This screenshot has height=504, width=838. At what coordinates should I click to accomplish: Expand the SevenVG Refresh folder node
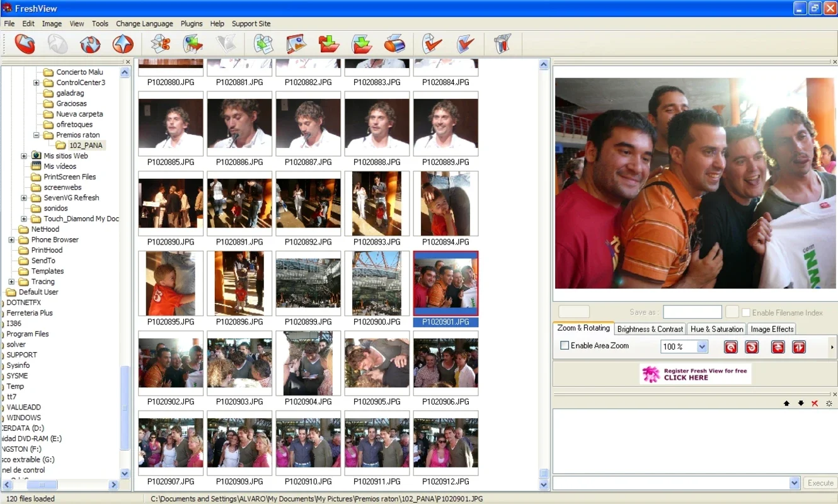[24, 198]
